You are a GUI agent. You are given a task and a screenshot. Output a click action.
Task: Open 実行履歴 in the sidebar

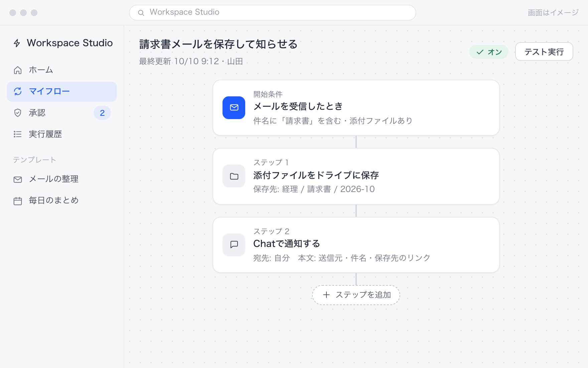pos(62,134)
